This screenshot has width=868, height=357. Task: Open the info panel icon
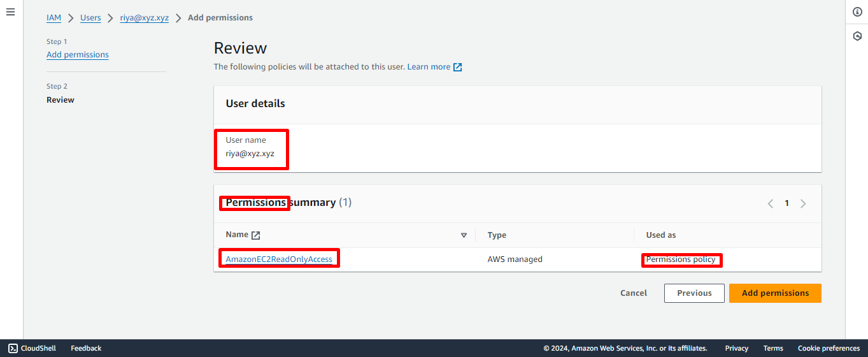point(857,12)
